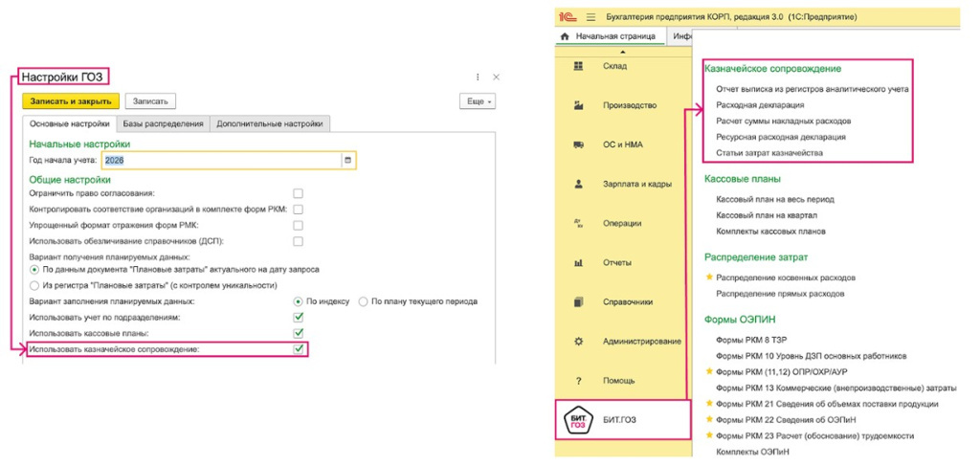Screen dimensions: 980x466
Task: Switch to Дополнительные настройки tab
Action: pos(269,123)
